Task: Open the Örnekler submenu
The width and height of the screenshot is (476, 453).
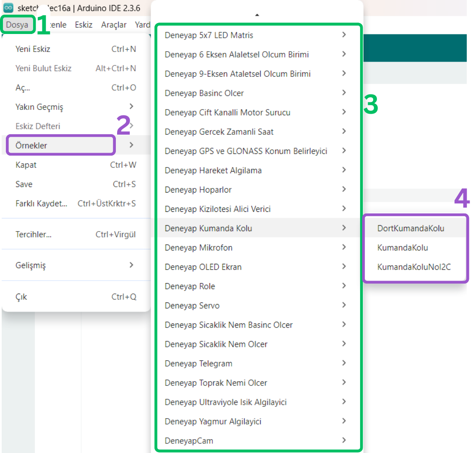Action: 76,145
